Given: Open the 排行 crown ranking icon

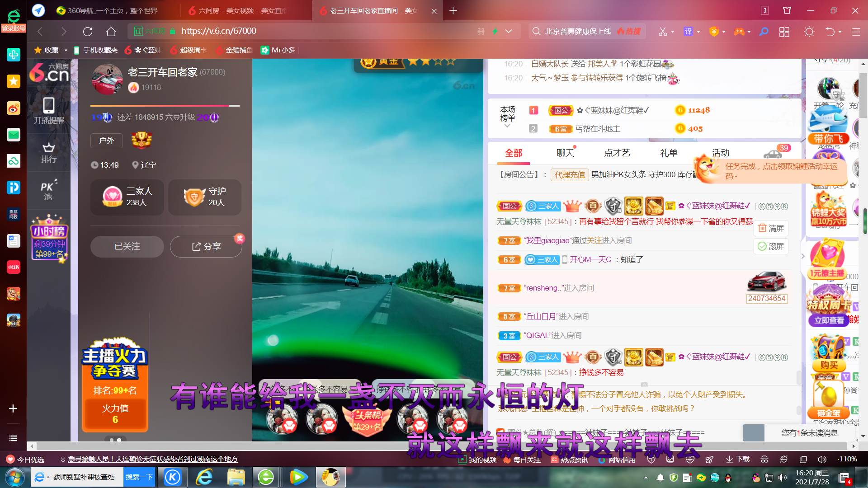Looking at the screenshot, I should [x=49, y=153].
